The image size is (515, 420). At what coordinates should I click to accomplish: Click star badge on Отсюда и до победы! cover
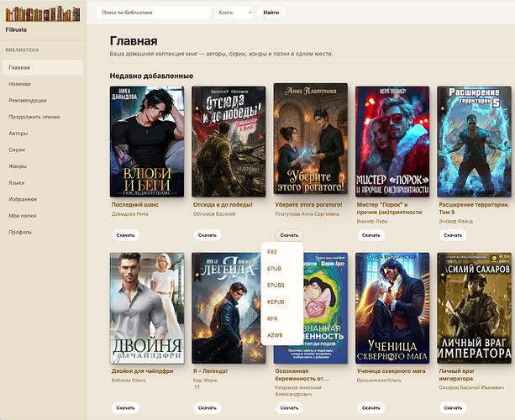pos(197,108)
